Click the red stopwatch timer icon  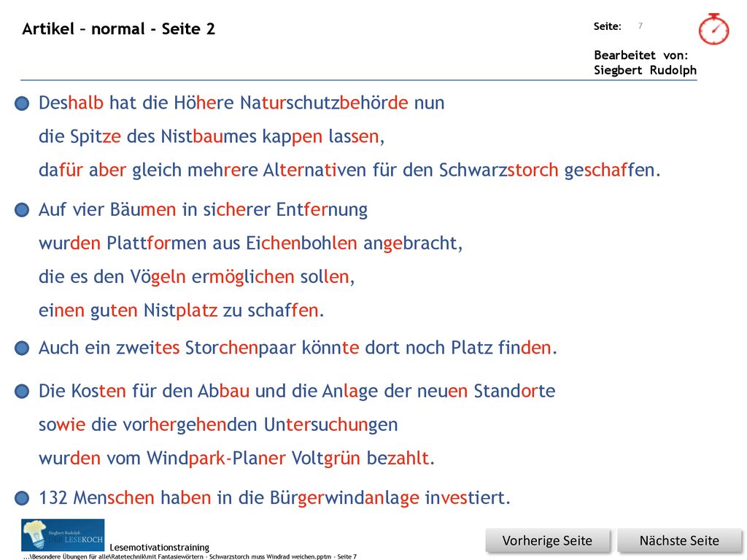coord(713,29)
